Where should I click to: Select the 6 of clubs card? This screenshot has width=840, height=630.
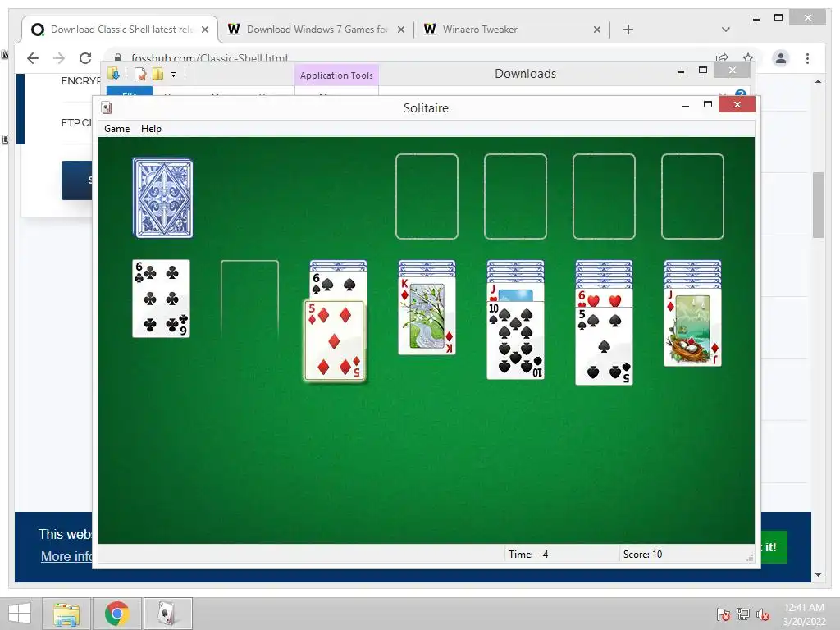coord(162,299)
